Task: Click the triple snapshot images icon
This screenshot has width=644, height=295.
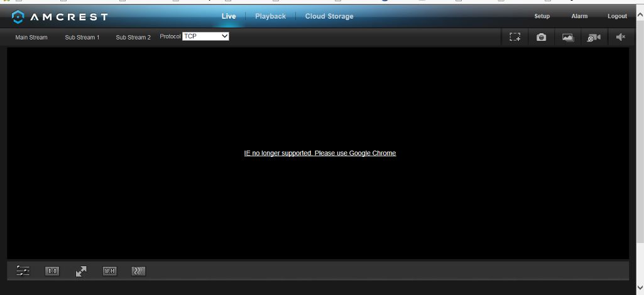Action: coord(567,37)
